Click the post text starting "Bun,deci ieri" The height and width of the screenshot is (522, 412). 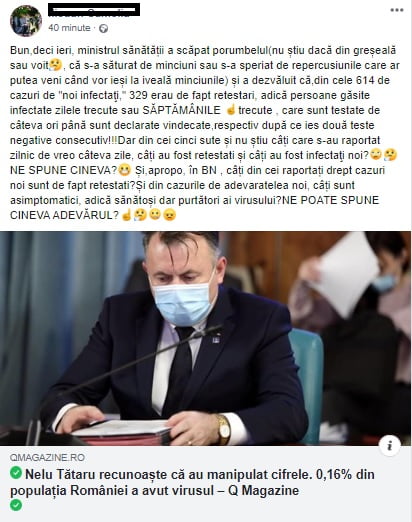204,133
